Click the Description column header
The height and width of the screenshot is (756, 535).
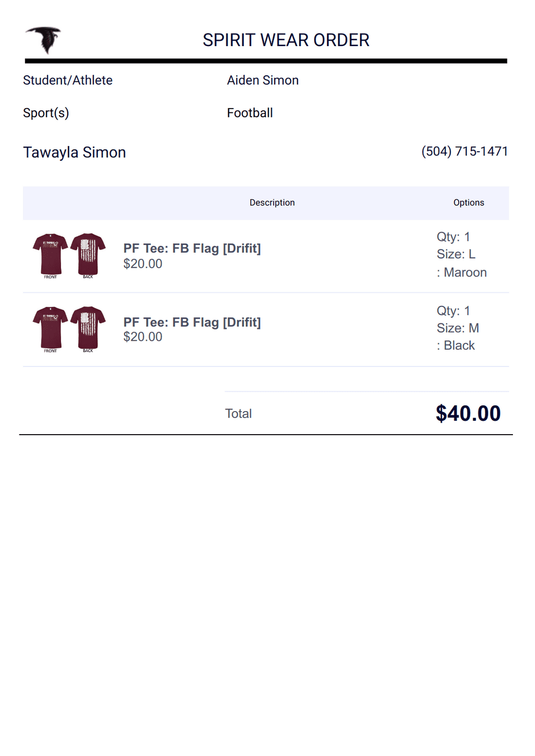(272, 202)
